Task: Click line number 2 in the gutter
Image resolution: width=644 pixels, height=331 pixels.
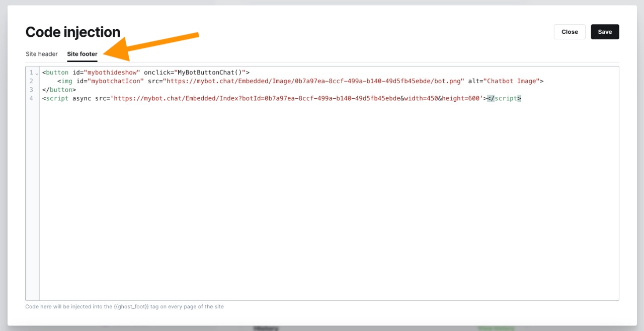Action: [x=31, y=81]
